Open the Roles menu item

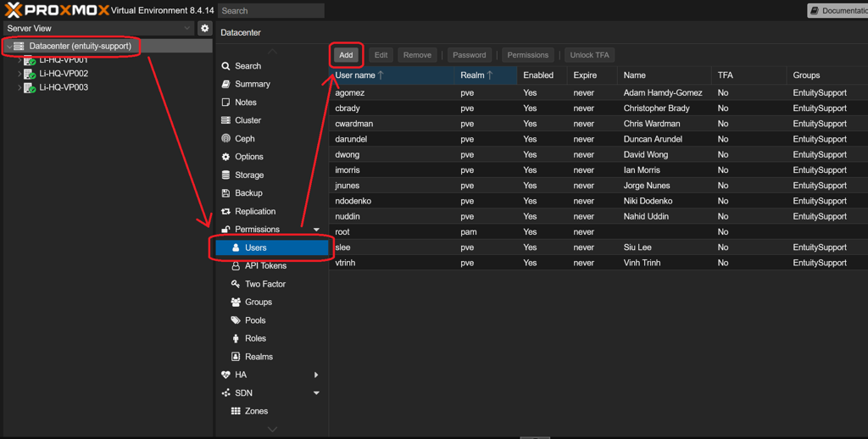(272, 338)
